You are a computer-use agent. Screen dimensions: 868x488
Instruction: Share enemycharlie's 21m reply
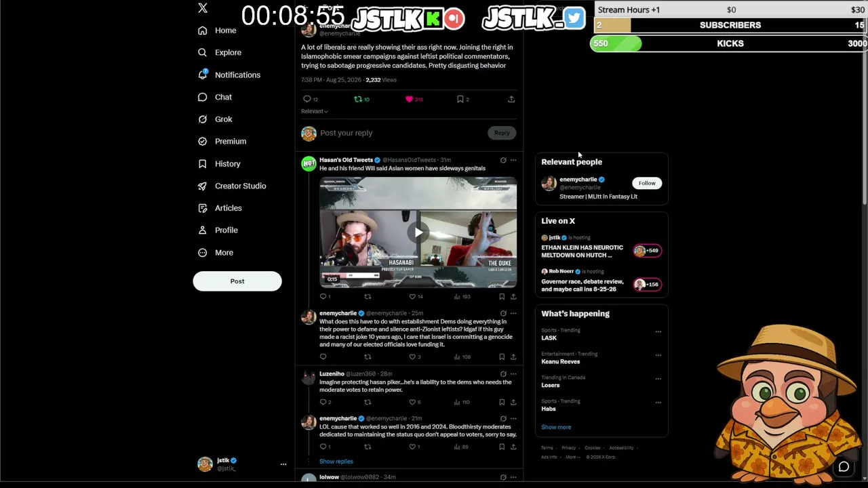[x=513, y=447]
